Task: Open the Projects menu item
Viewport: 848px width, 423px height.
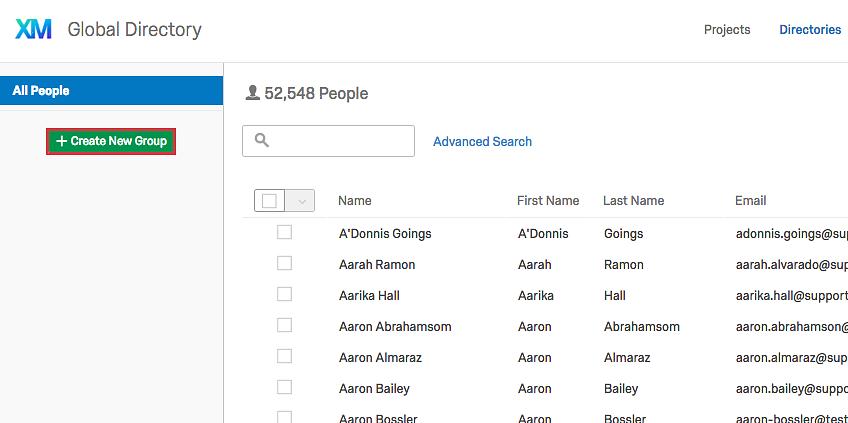Action: [727, 30]
